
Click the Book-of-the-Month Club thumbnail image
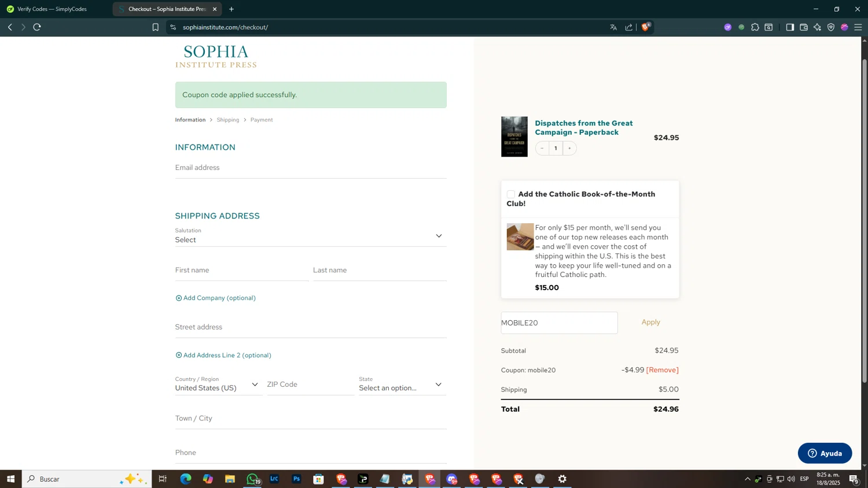pos(520,236)
